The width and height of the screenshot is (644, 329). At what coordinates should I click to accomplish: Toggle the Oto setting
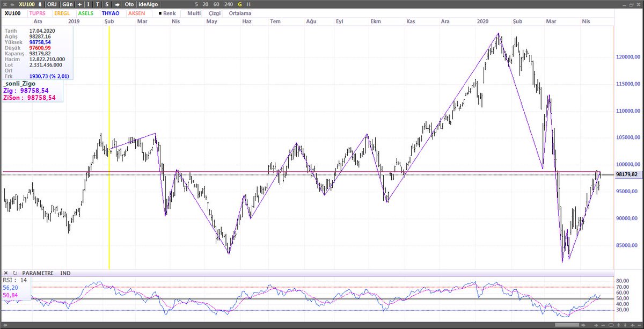(129, 4)
